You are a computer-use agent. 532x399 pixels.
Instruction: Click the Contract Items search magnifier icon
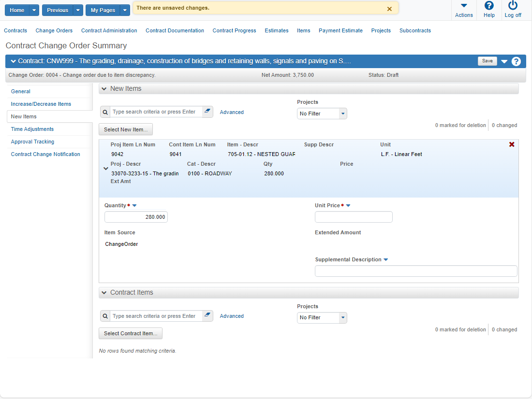(105, 316)
